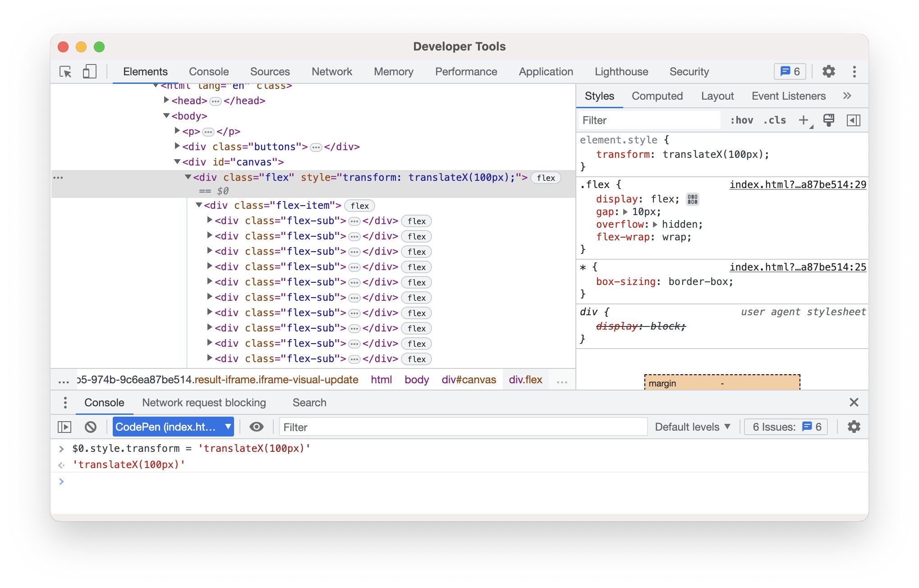This screenshot has width=919, height=588.
Task: Click the console prompt input line
Action: coord(464,482)
